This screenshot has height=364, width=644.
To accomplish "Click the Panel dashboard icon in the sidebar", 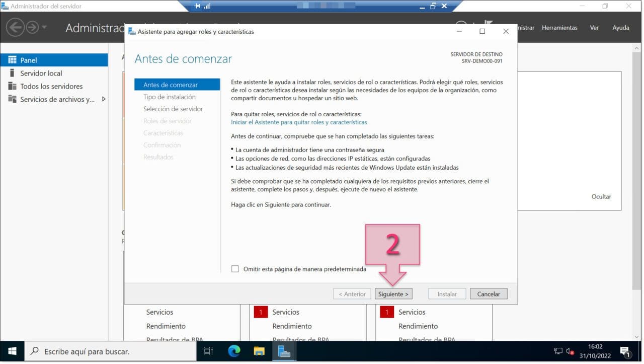I will tap(12, 60).
